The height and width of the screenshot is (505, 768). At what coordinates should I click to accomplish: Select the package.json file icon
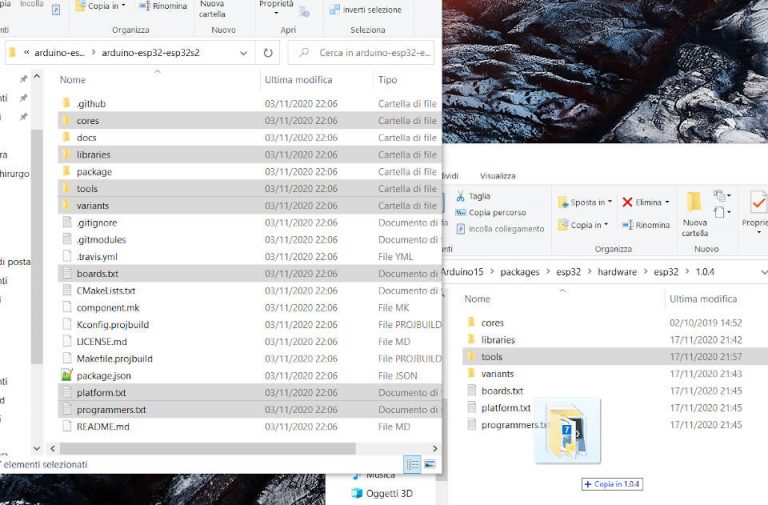[x=67, y=376]
